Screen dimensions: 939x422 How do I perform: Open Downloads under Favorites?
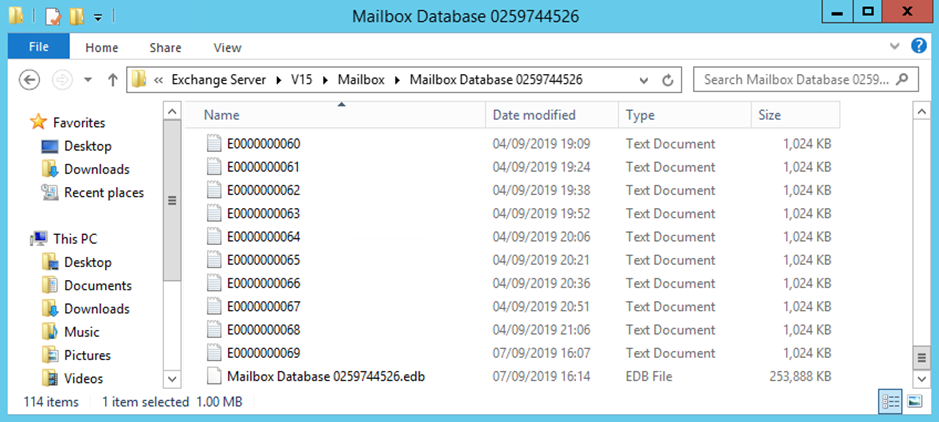coord(96,169)
